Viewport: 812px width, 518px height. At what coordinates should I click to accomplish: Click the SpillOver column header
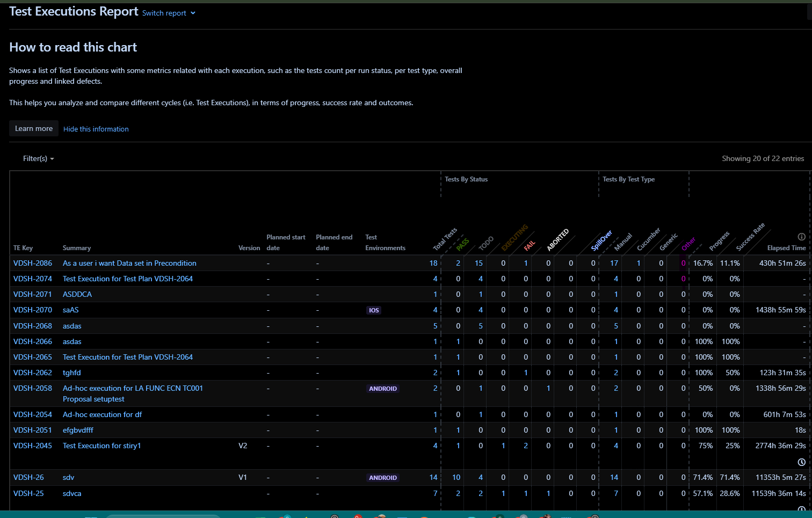click(601, 240)
